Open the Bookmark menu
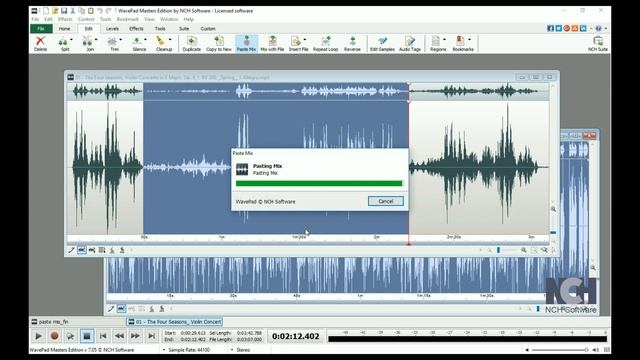The image size is (640, 360). point(128,19)
